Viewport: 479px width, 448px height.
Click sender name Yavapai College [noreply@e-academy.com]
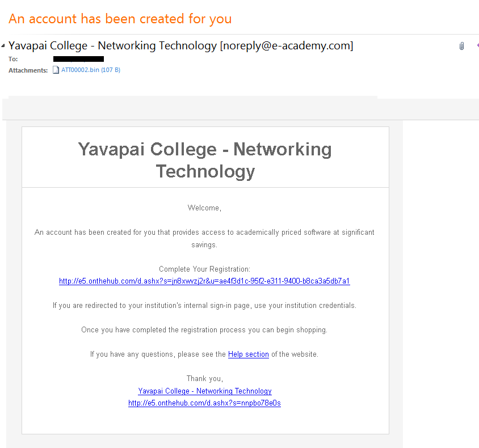[180, 46]
